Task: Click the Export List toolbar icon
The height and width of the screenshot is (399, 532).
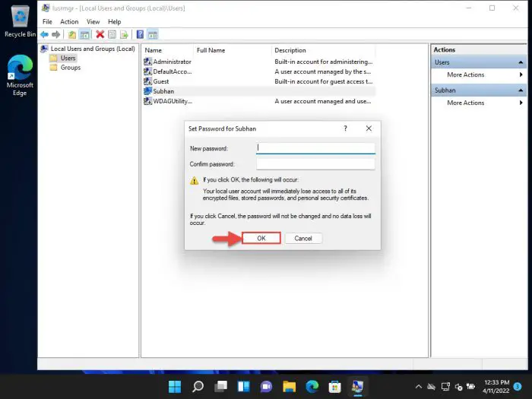Action: click(x=124, y=34)
